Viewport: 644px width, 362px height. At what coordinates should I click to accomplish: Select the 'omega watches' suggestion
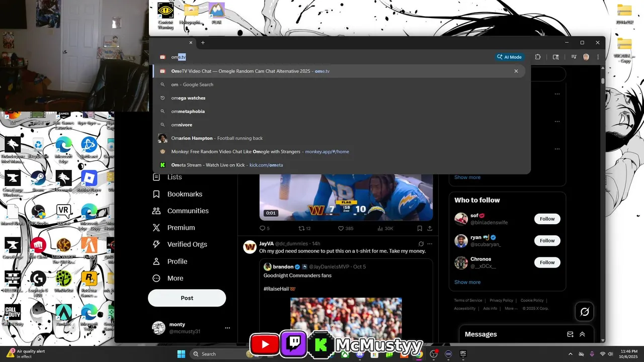click(x=339, y=98)
